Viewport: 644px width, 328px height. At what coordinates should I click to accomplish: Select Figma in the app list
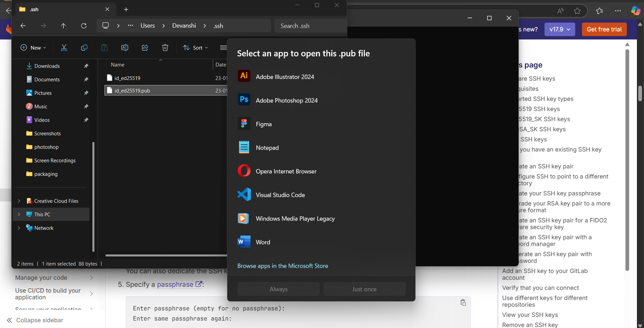[321, 124]
